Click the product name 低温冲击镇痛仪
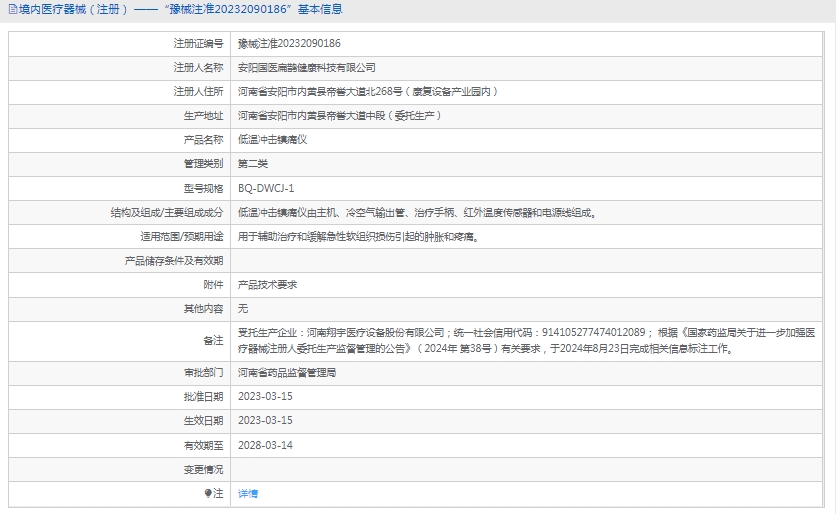 [272, 140]
